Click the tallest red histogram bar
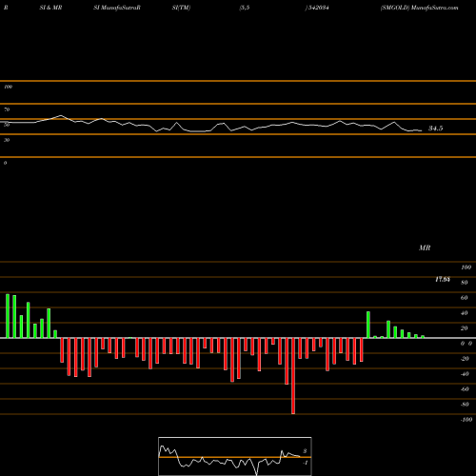 [293, 376]
